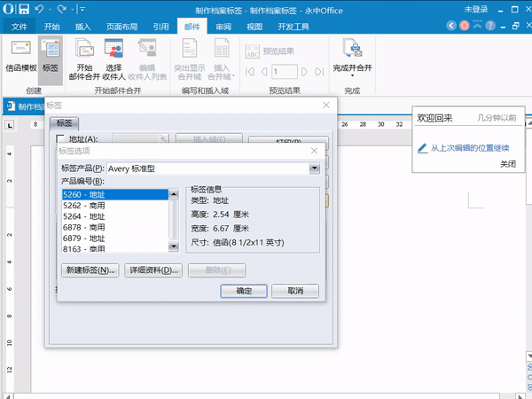Go to previous record arrow
Screen dimensions: 532x399
(x=264, y=72)
